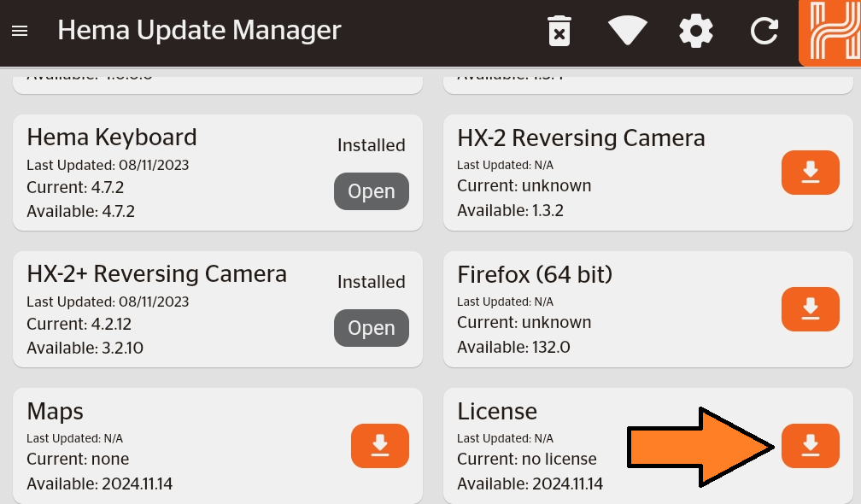Open HX-2+ Reversing Camera app

(372, 328)
